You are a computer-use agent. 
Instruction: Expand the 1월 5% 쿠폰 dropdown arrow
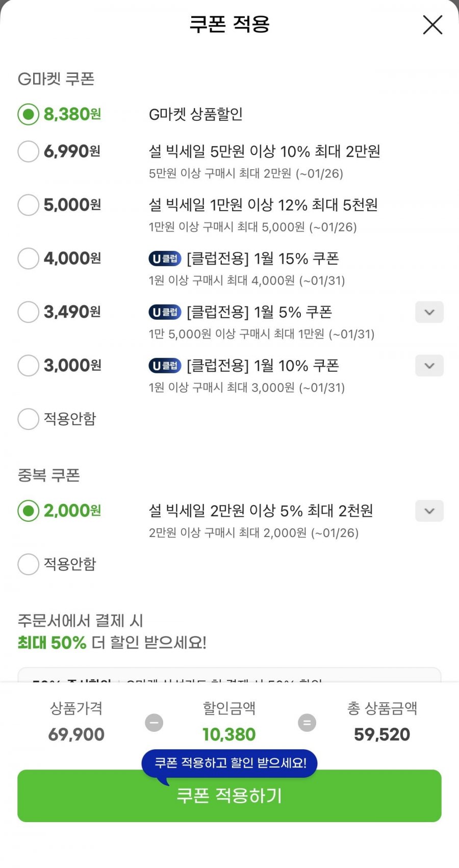click(x=429, y=312)
